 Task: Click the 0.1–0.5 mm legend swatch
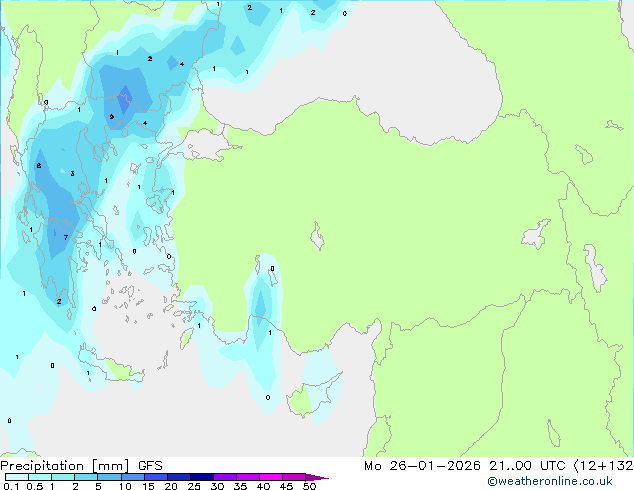click(17, 477)
